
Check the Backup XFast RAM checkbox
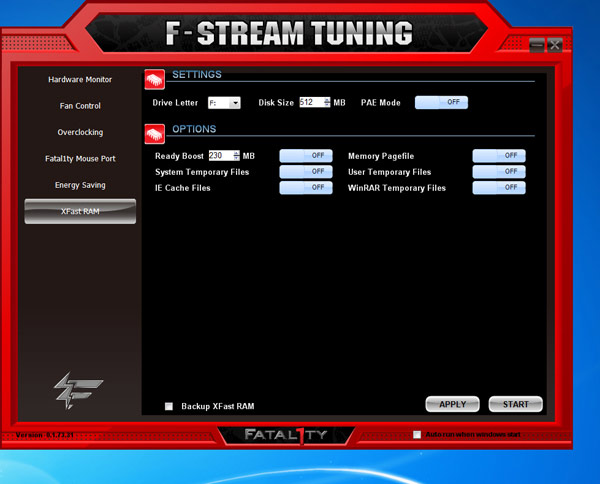pos(169,406)
